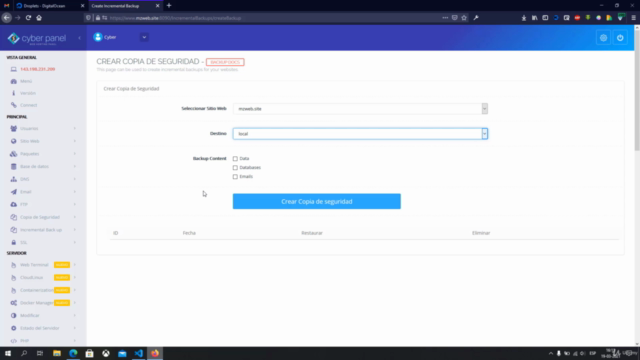Click the FTP cloud upload icon
This screenshot has width=640, height=360.
coord(13,204)
